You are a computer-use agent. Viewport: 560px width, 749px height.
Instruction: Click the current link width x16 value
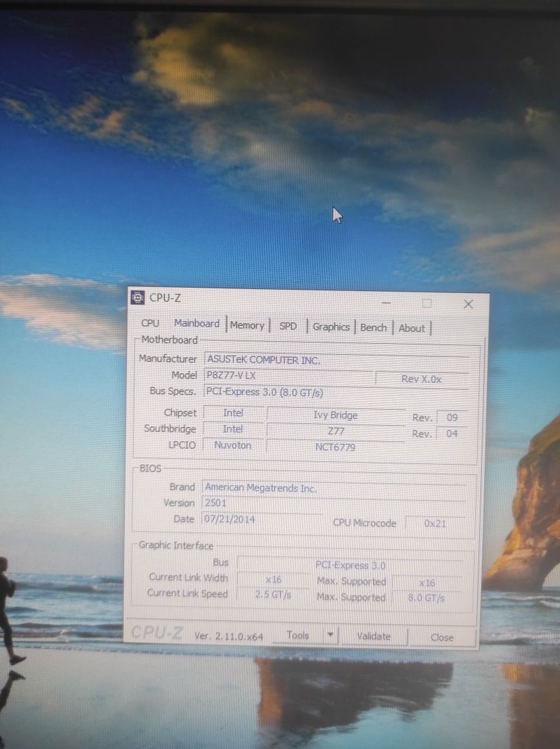[x=274, y=580]
